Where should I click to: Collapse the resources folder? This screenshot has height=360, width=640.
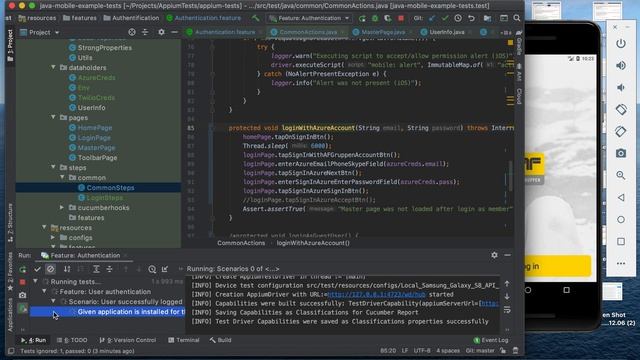44,227
